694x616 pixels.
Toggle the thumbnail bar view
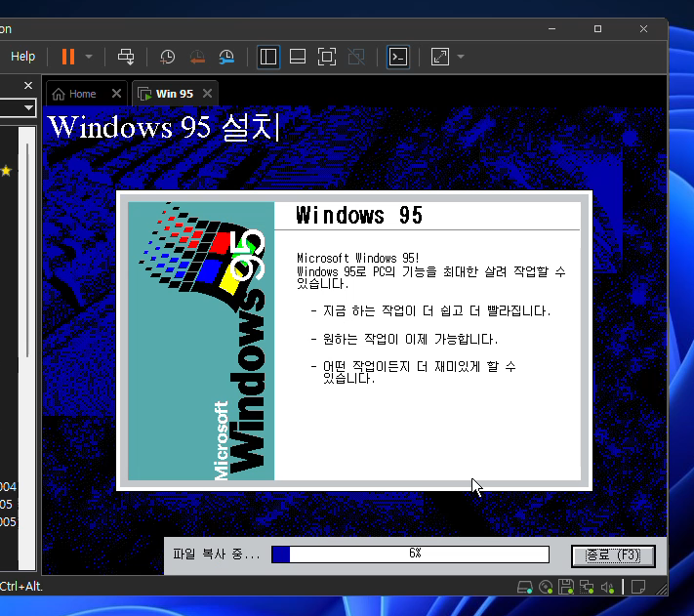298,57
